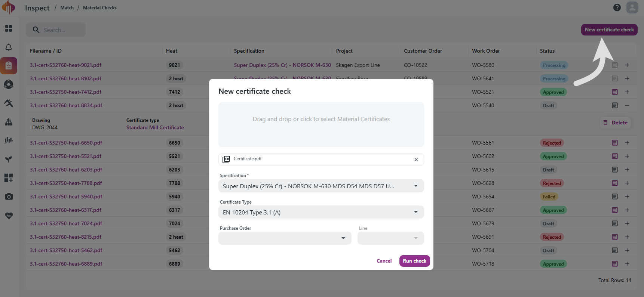Click Skagen Export Line project cell

coord(358,65)
